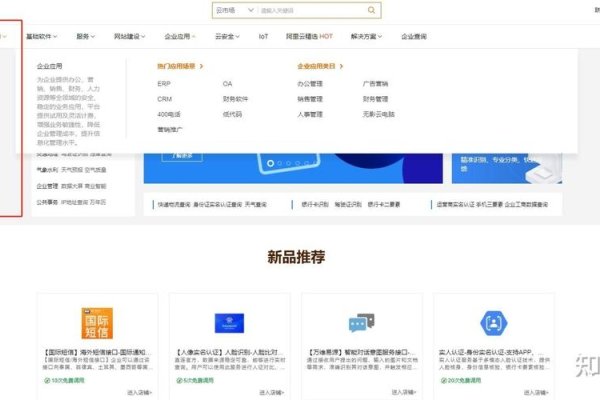
Task: Click the 企业工商数据查询 quick link
Action: pos(526,204)
